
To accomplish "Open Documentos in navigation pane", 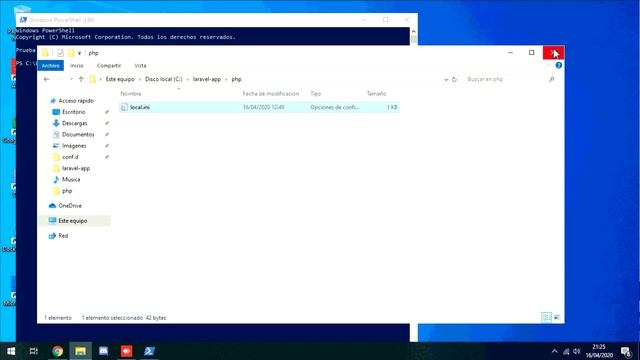I will coord(78,134).
